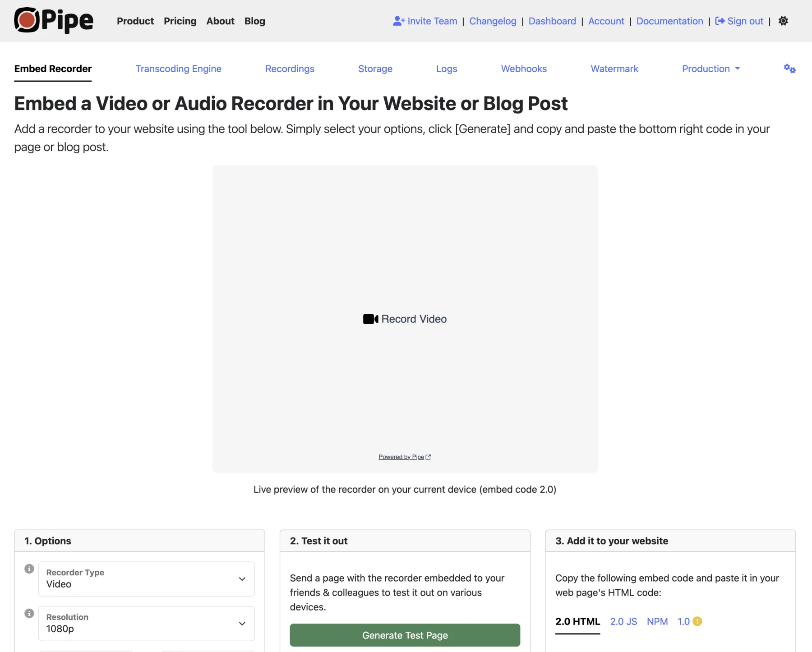Image resolution: width=812 pixels, height=652 pixels.
Task: Click the Generate Test Page button
Action: tap(405, 635)
